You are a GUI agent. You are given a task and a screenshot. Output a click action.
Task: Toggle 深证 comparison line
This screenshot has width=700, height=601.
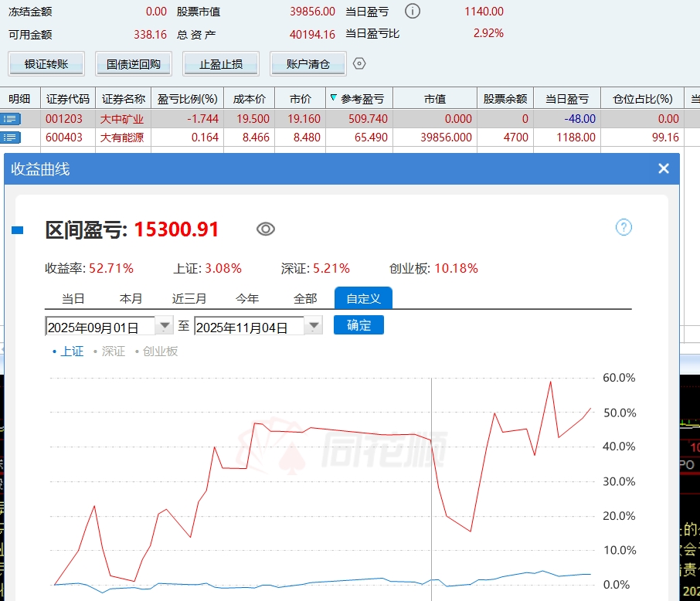(x=110, y=351)
